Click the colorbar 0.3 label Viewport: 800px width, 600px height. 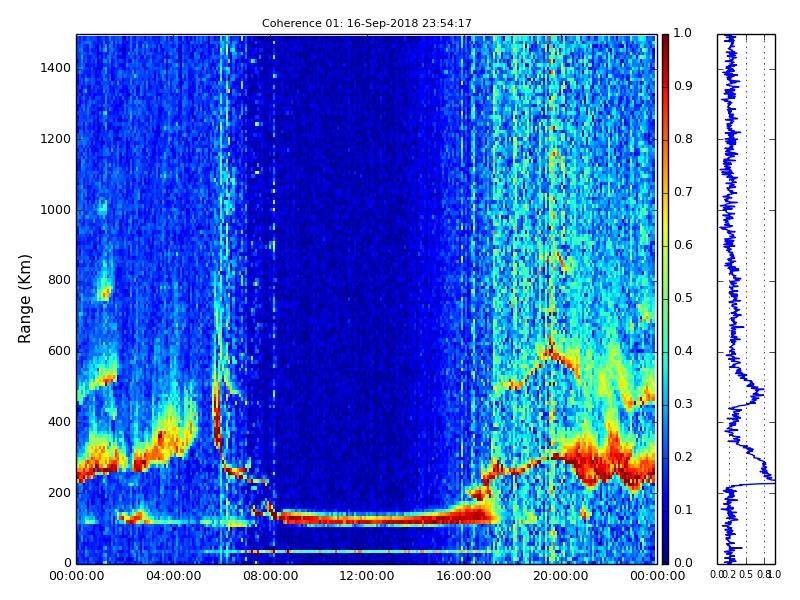coord(683,404)
